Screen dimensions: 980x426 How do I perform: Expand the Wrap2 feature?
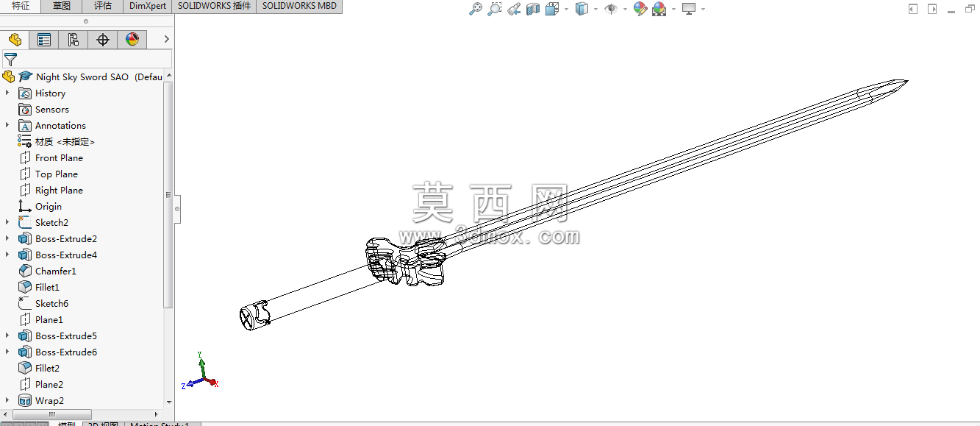(7, 400)
